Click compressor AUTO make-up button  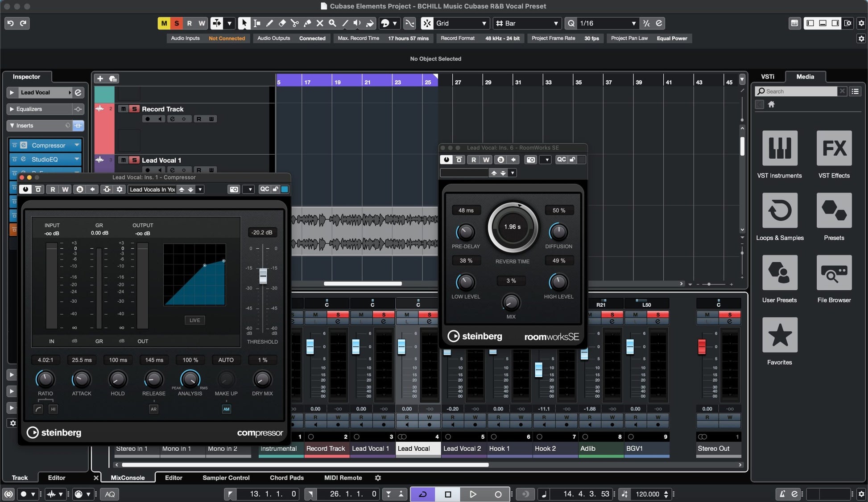(226, 360)
